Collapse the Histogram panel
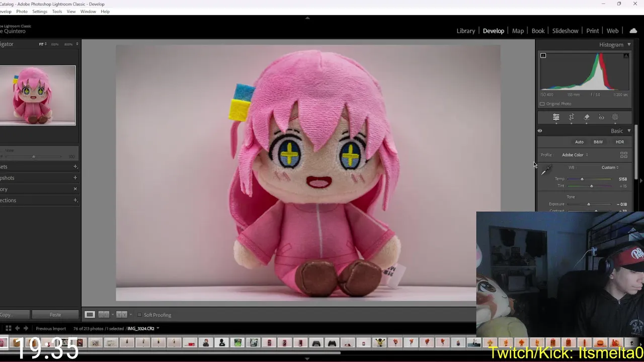This screenshot has width=644, height=362. click(629, 45)
